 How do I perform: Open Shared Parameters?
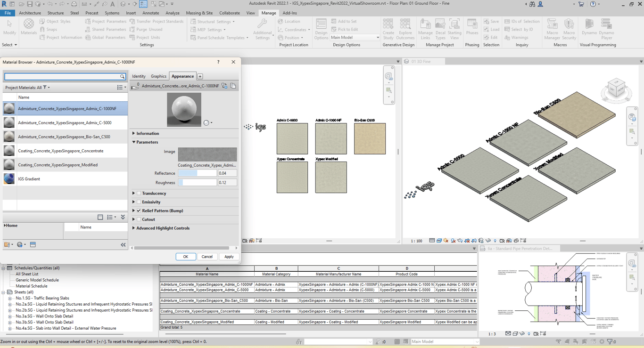[x=106, y=29]
